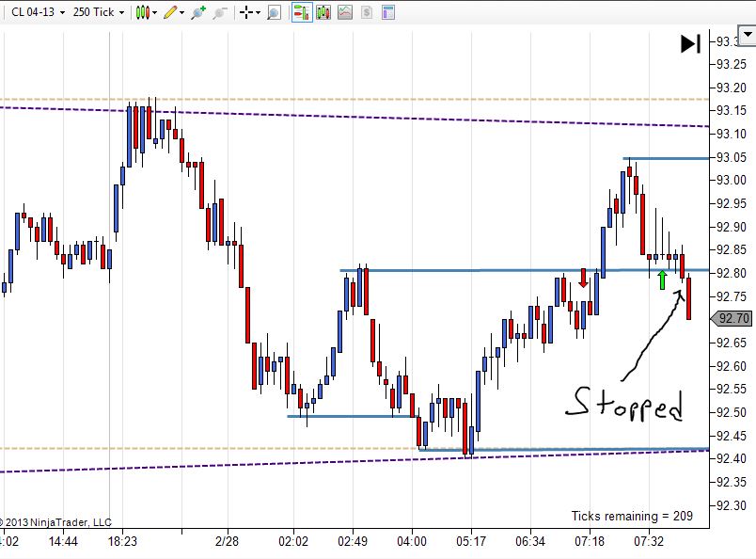Open the CL 04-13 instrument selector

pos(39,12)
